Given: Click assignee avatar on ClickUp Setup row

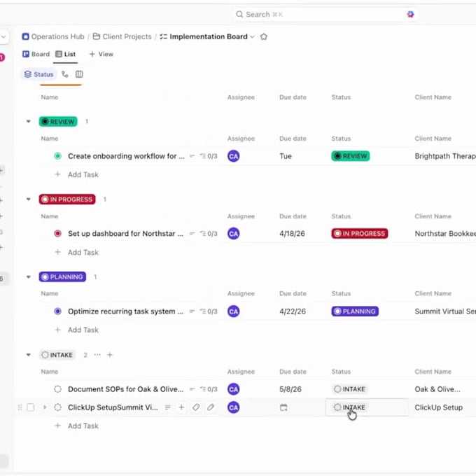Looking at the screenshot, I should (x=233, y=407).
